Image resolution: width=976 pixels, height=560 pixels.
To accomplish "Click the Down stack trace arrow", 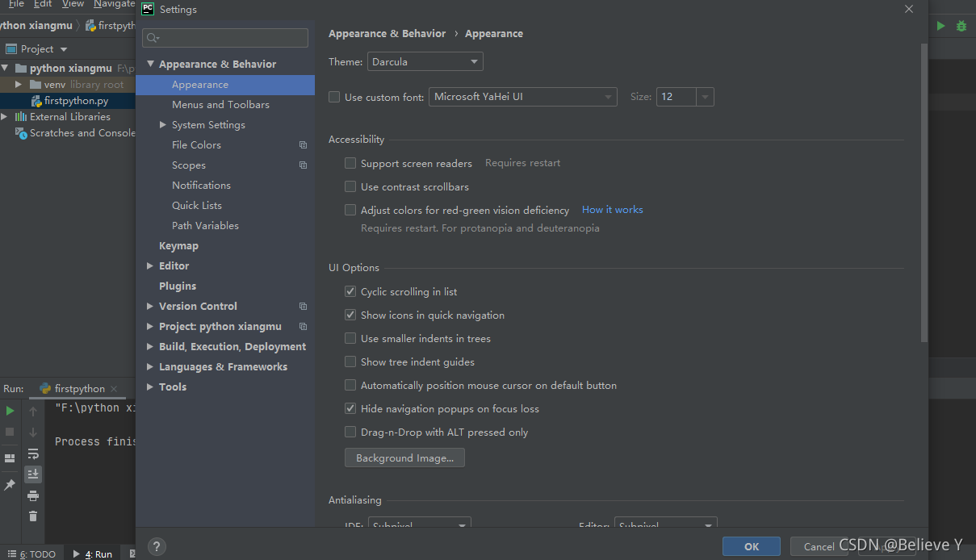I will point(33,432).
